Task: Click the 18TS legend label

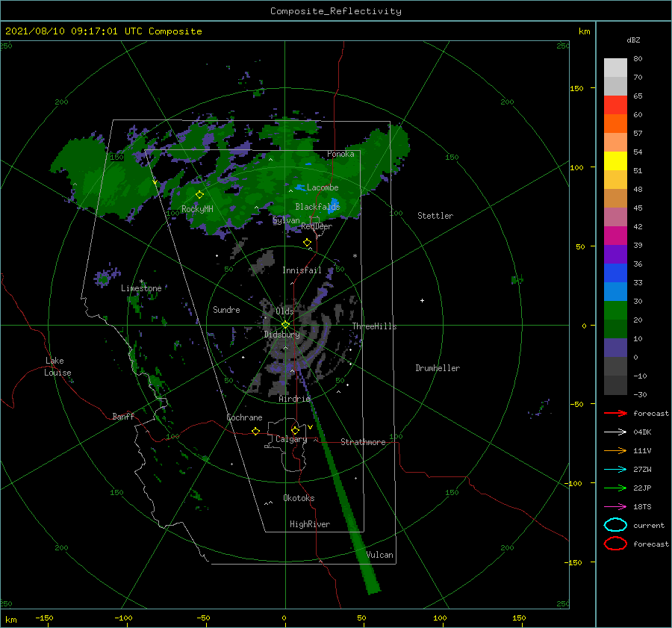Action: tap(642, 507)
